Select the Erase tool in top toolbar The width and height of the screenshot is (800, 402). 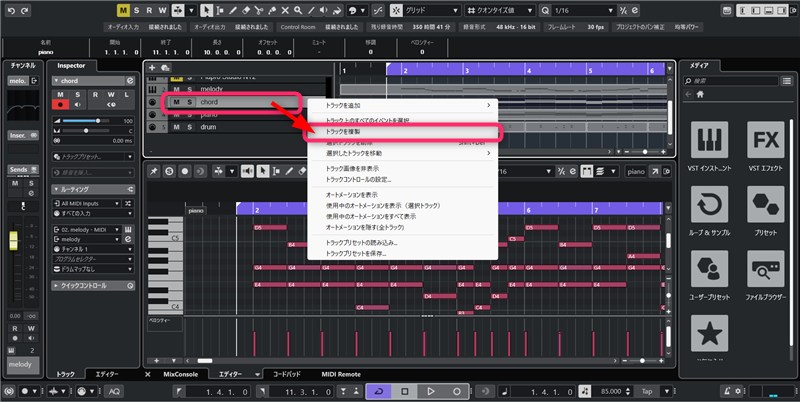coord(246,10)
